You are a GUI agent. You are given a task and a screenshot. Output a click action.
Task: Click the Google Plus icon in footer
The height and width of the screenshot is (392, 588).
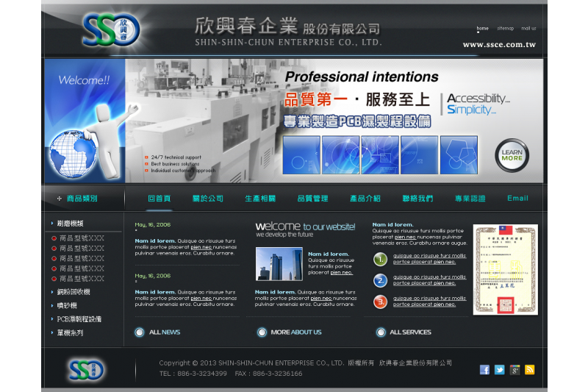515,370
